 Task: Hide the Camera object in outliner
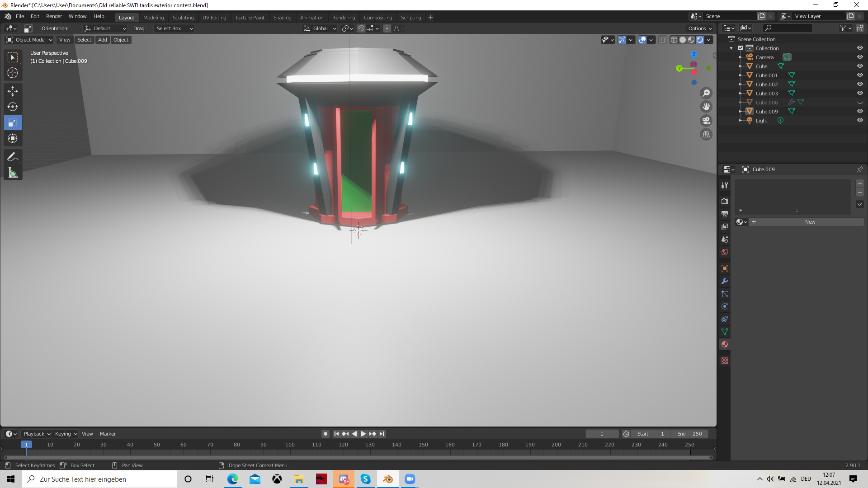[860, 57]
